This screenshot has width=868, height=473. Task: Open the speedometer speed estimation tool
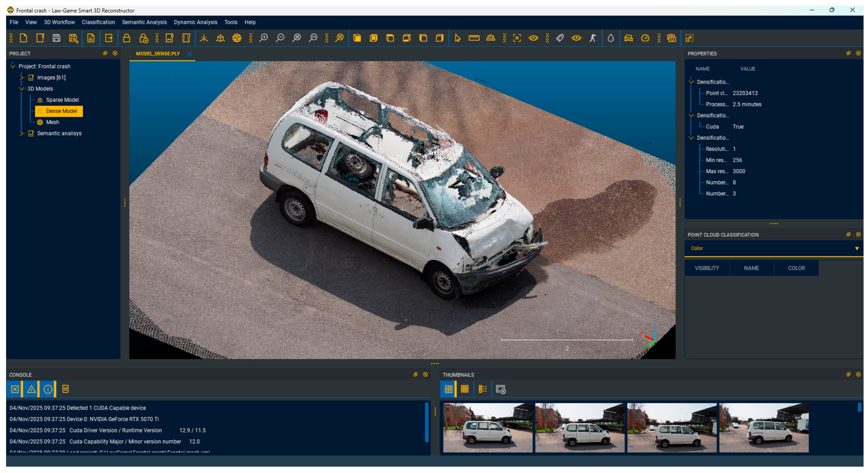tap(645, 38)
